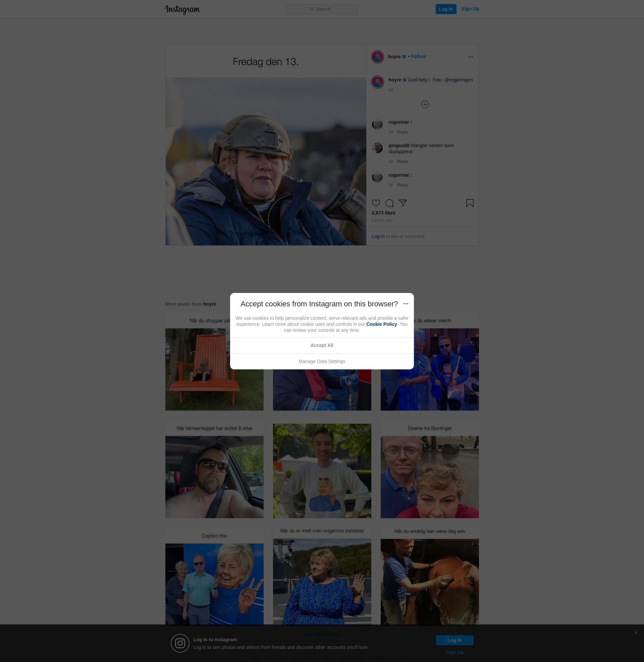
Task: View the 2,973 likes count
Action: coord(383,213)
